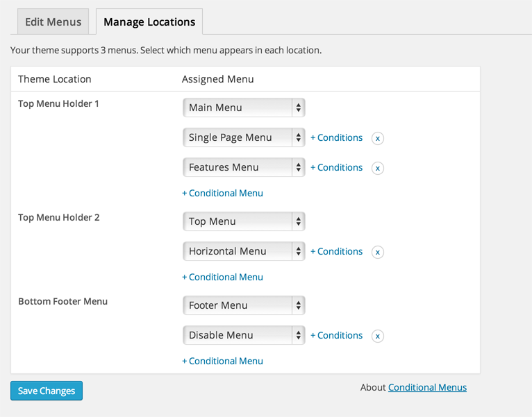Click the Save Changes button
The height and width of the screenshot is (417, 532).
47,391
